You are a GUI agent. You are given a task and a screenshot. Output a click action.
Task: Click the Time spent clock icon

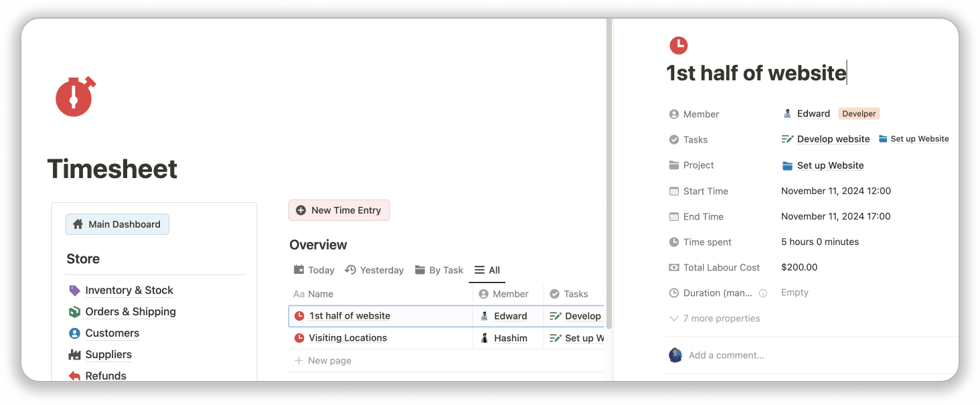click(674, 242)
